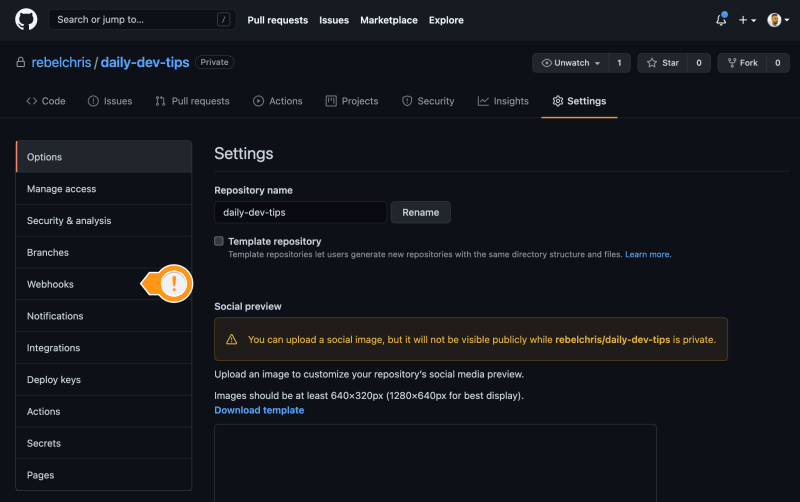Switch to the repository Pull requests tab
The height and width of the screenshot is (502, 800).
click(192, 101)
